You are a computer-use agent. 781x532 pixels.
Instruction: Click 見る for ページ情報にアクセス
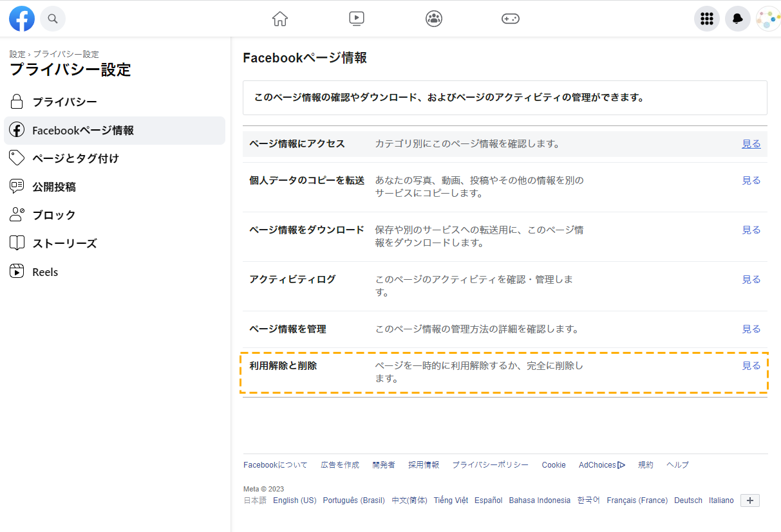[x=751, y=143]
